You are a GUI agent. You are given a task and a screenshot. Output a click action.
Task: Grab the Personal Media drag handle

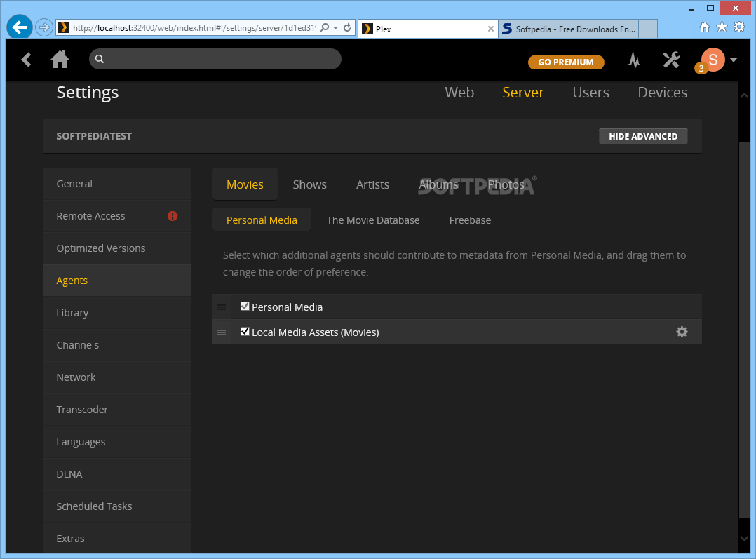(222, 307)
